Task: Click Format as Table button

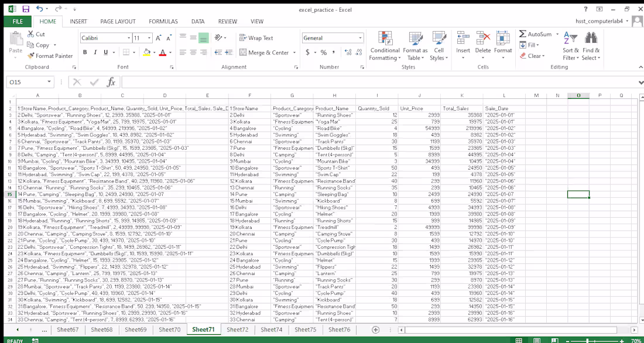Action: [x=415, y=46]
